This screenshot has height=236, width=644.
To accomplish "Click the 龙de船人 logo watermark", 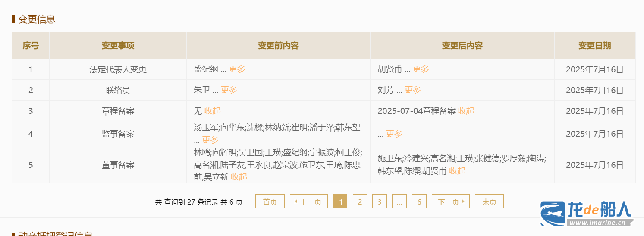I will pyautogui.click(x=587, y=214).
